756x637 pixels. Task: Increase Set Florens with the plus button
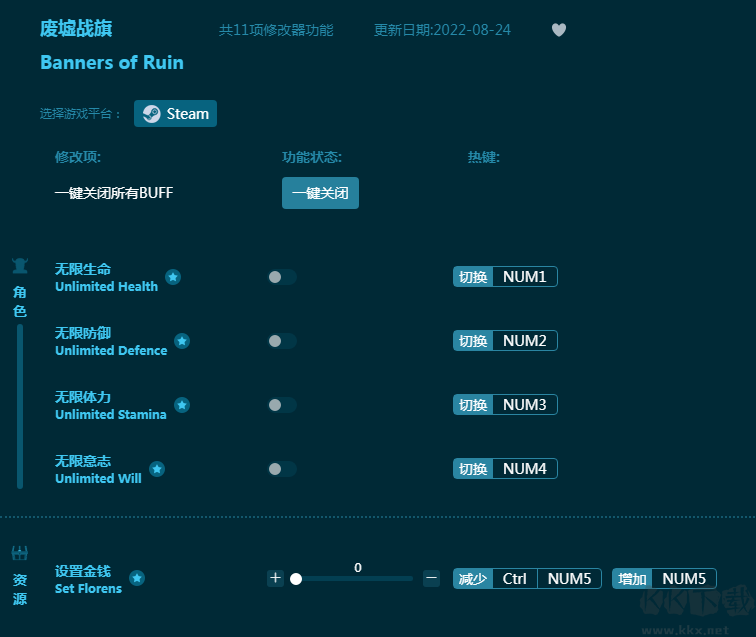(x=275, y=578)
